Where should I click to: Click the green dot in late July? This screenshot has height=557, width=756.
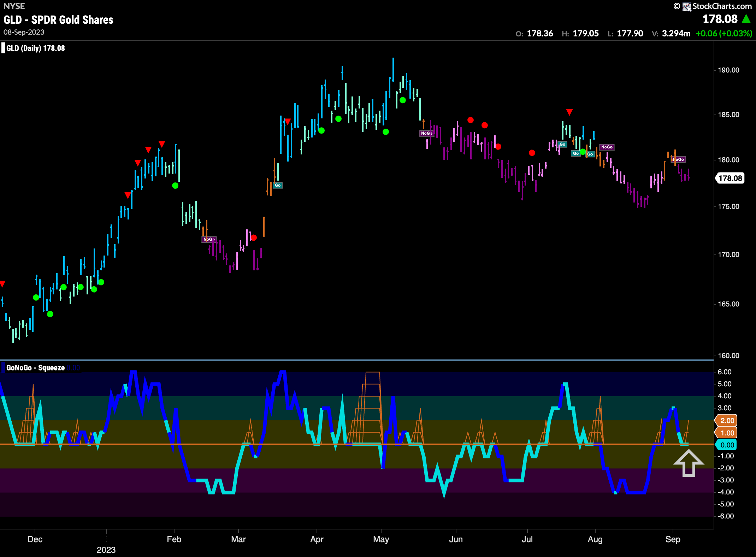[583, 152]
